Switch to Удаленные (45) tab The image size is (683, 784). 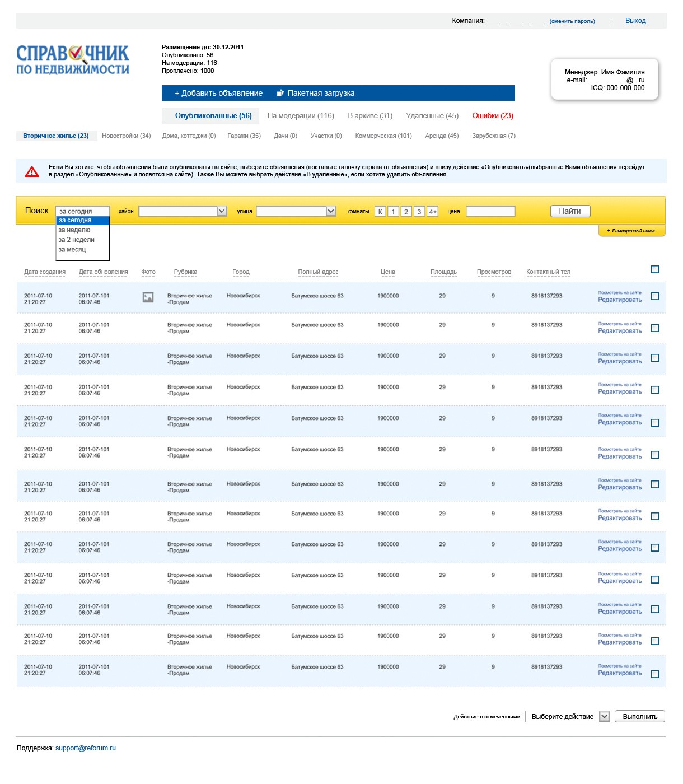(x=432, y=116)
